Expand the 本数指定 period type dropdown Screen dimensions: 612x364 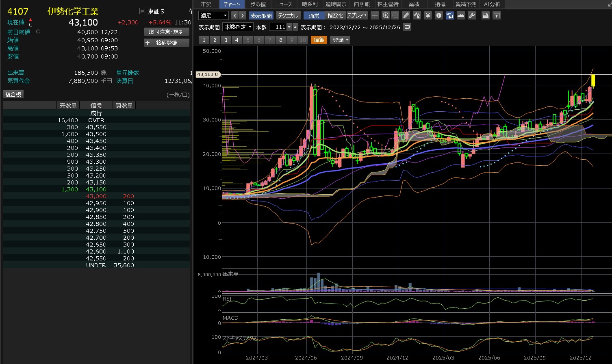[x=238, y=27]
